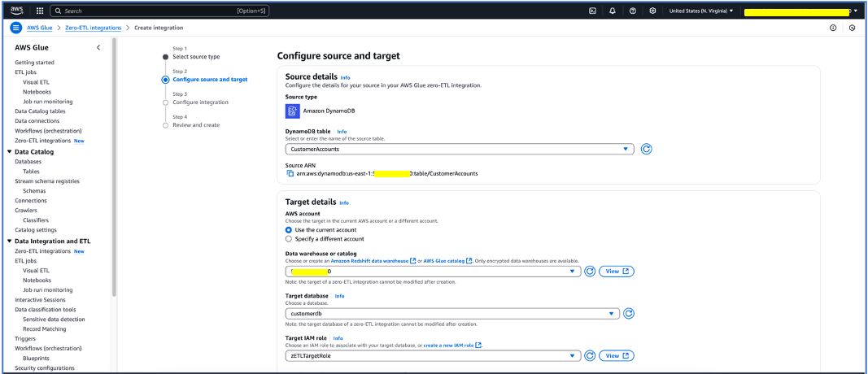Screen dimensions: 868x374
Task: Open the services grid menu
Action: click(40, 11)
